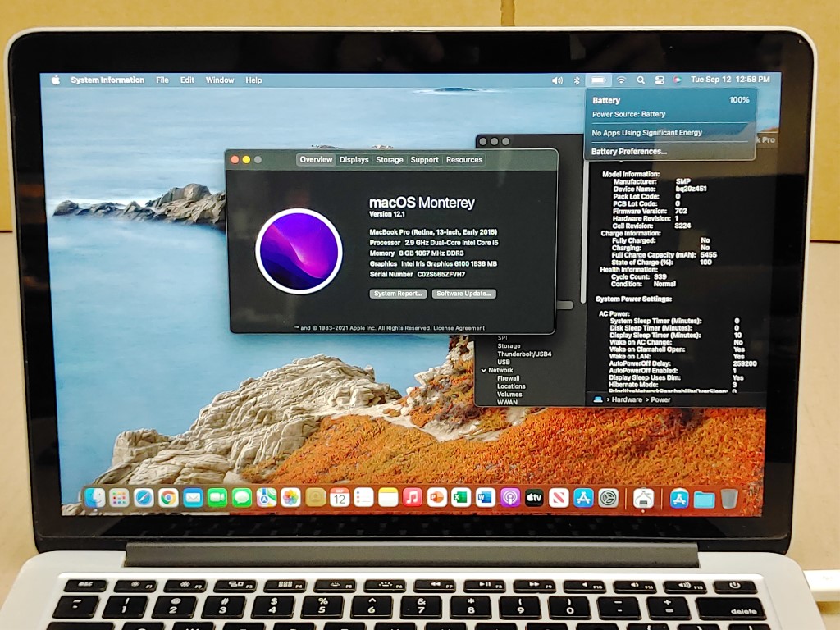840x630 pixels.
Task: Activate Siri from the menu bar
Action: click(x=678, y=80)
